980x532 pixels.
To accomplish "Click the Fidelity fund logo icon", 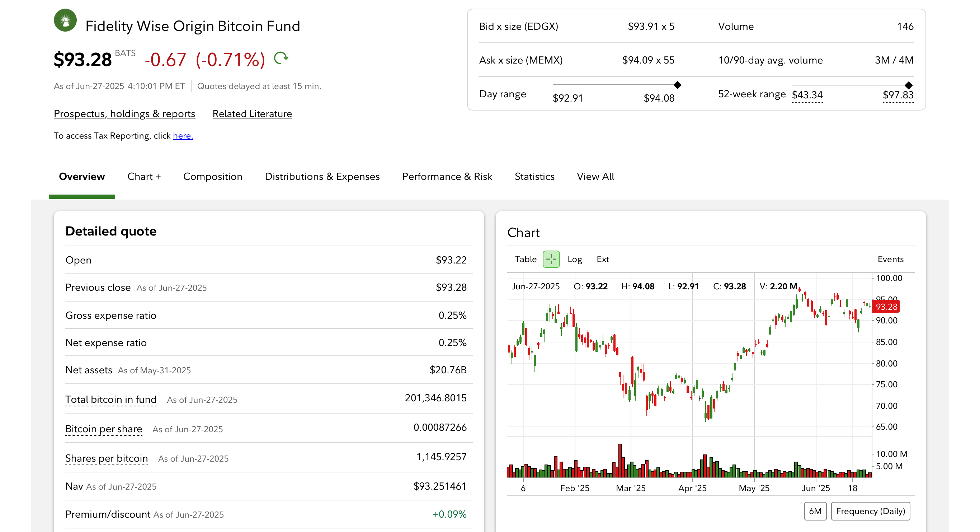I will tap(65, 20).
